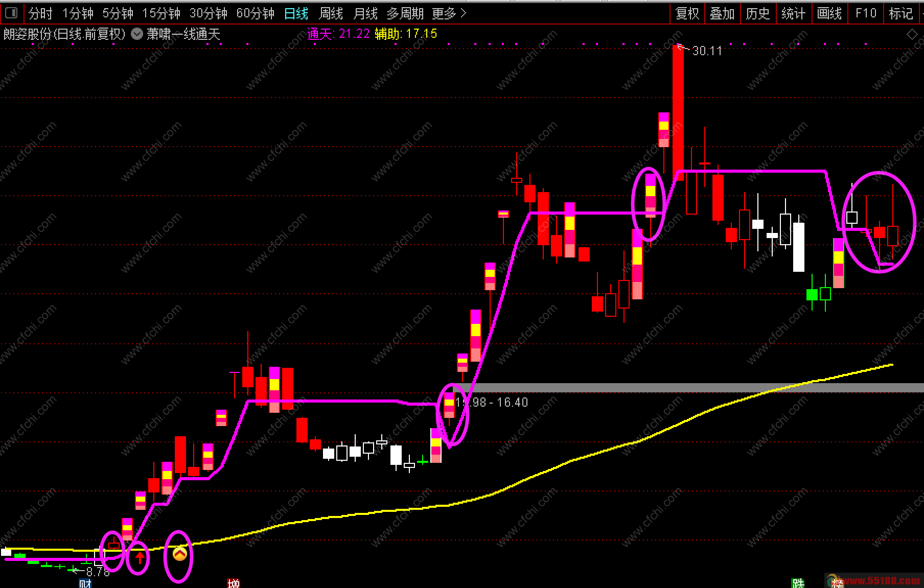Click the 增 event marker on time axis
Viewport: 924px width, 588px height.
(x=233, y=583)
